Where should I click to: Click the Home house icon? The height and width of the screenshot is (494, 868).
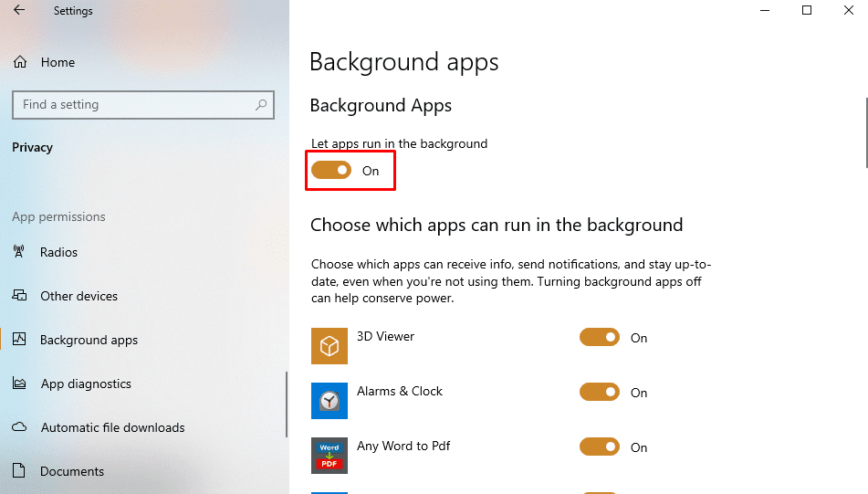point(20,62)
